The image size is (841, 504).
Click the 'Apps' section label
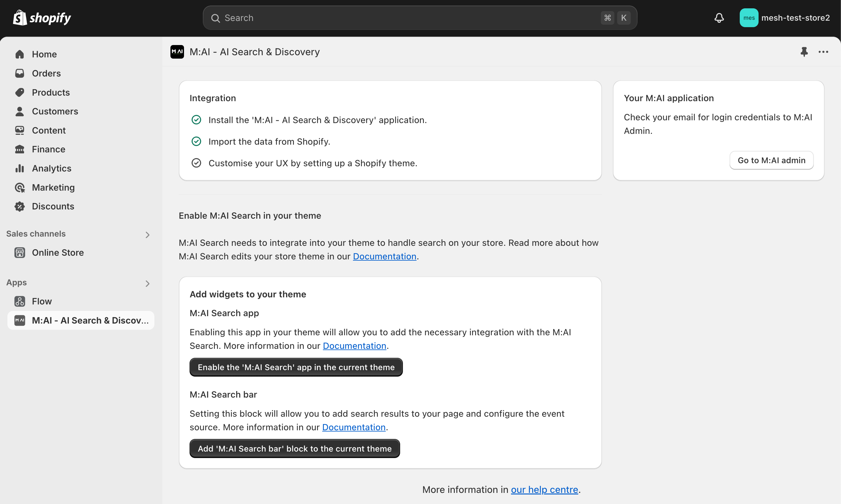[x=16, y=283]
